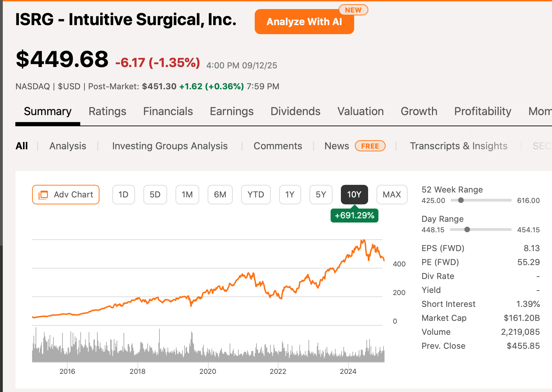The width and height of the screenshot is (552, 392).
Task: Click the 52 Week Range slider marker
Action: pyautogui.click(x=461, y=200)
